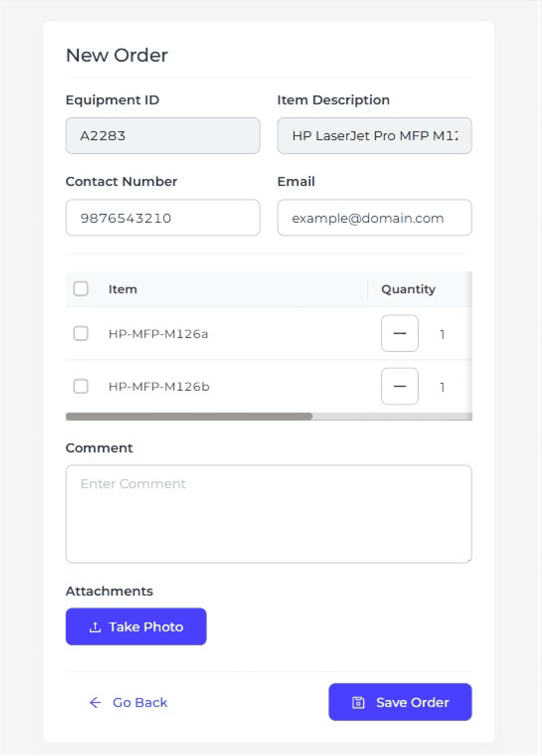Focus the Contact Number input field
The height and width of the screenshot is (756, 542).
click(x=163, y=218)
